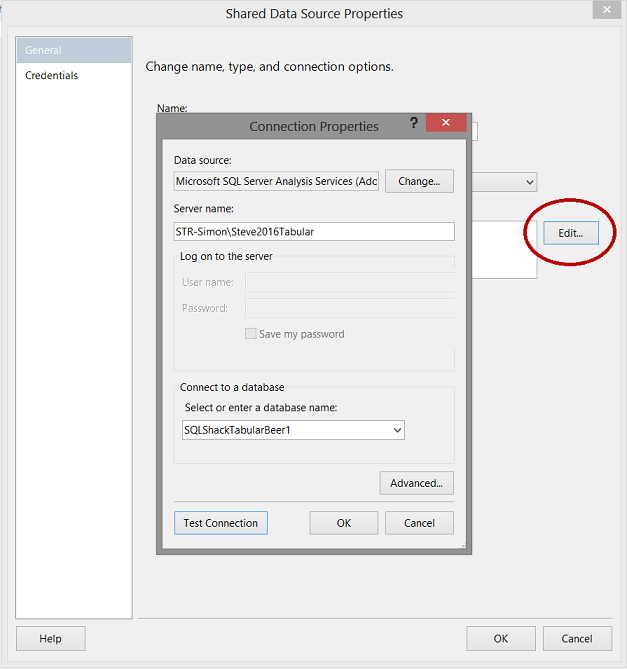Image resolution: width=627 pixels, height=669 pixels.
Task: Click the Change... data source button
Action: click(419, 181)
